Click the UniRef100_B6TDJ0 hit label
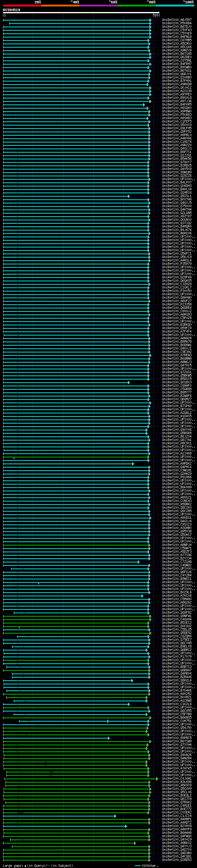 (176, 26)
